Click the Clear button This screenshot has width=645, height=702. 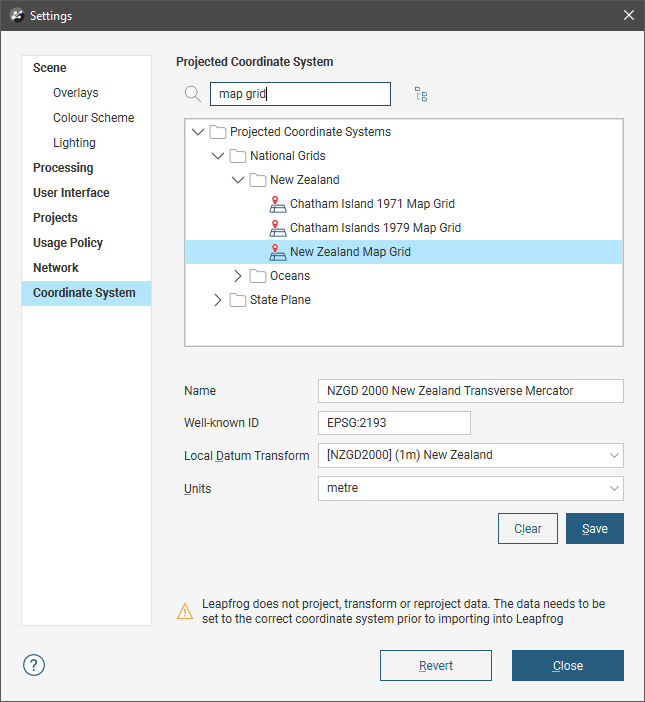(x=528, y=528)
